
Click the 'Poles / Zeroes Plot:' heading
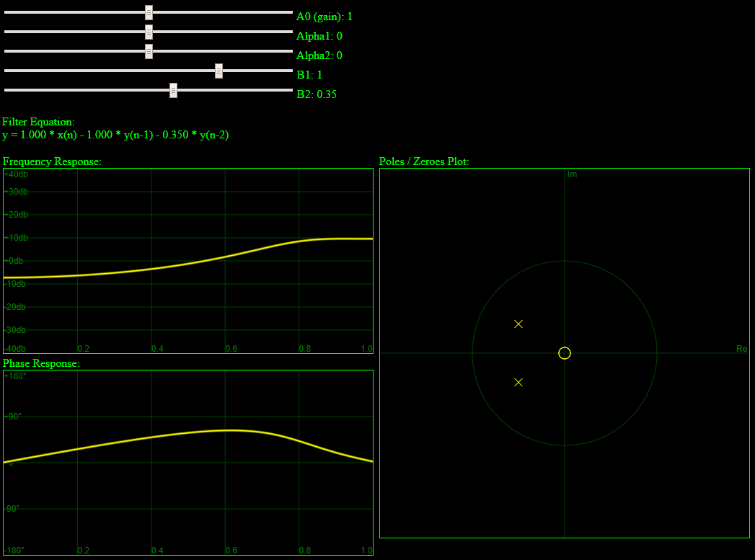(x=424, y=161)
